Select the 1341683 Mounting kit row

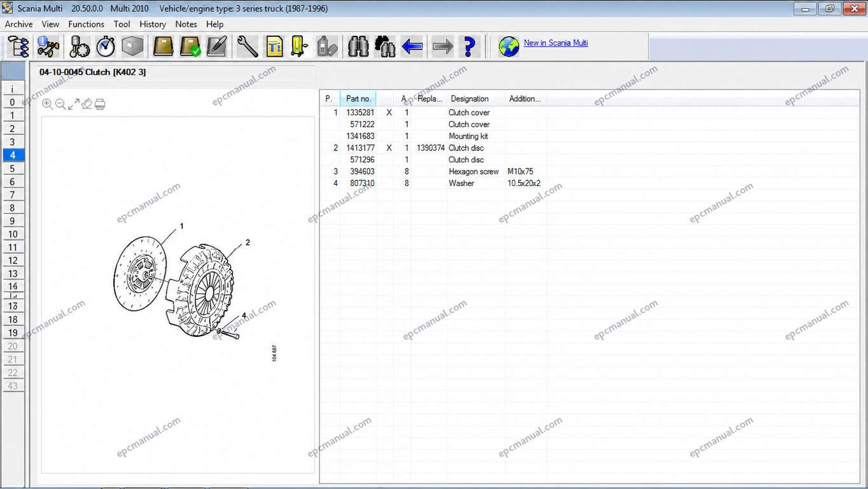433,136
